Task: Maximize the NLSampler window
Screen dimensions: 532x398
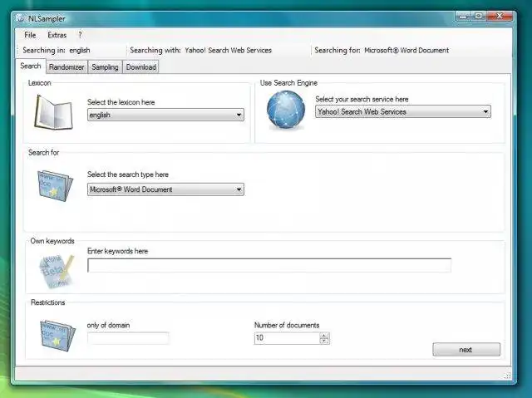Action: tap(479, 17)
